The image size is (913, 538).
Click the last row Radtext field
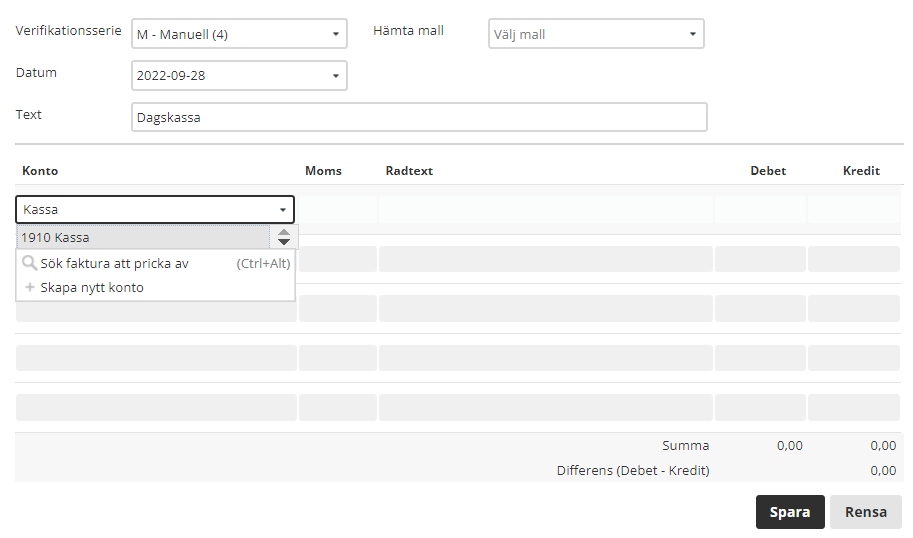(x=546, y=408)
